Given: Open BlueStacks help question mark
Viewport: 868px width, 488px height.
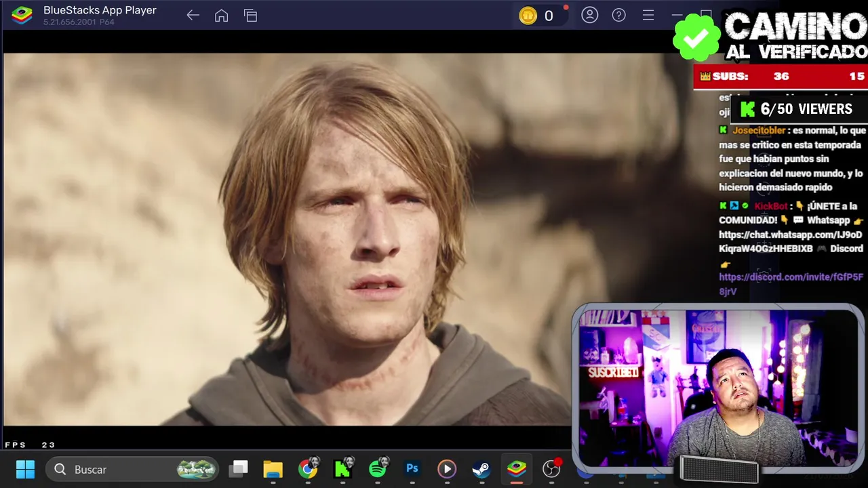Looking at the screenshot, I should (618, 15).
